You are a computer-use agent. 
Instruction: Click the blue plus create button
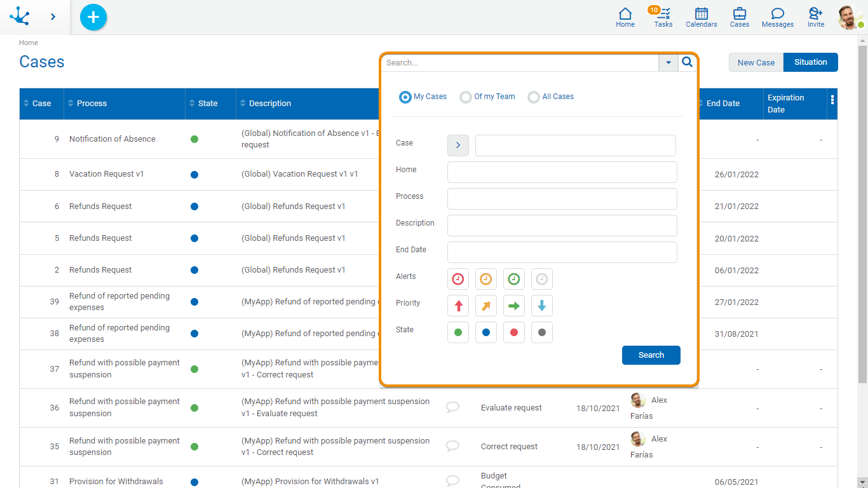tap(93, 17)
